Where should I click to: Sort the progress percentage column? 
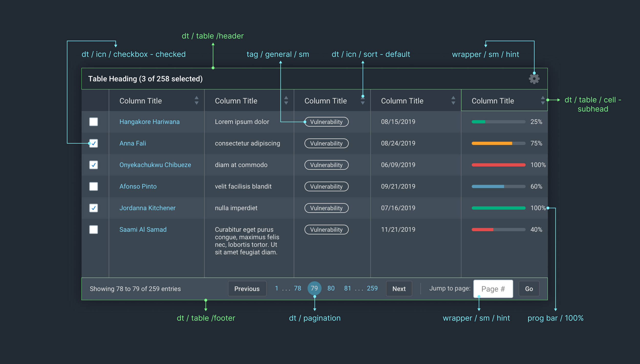[x=542, y=101]
